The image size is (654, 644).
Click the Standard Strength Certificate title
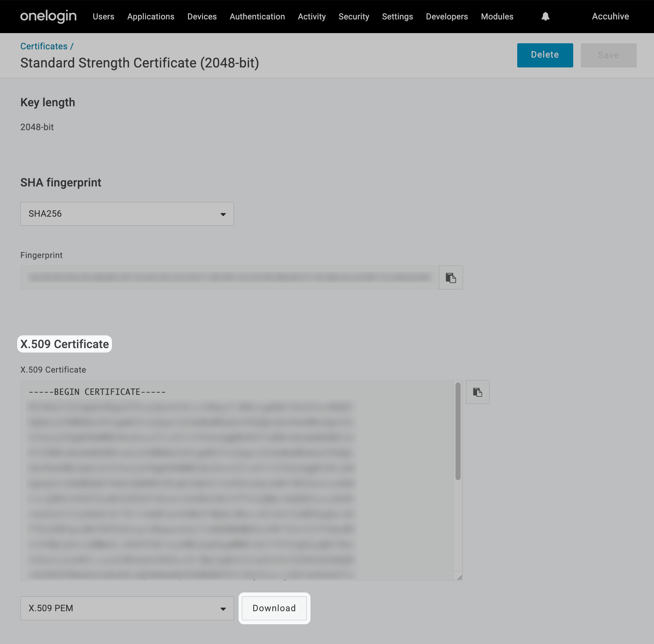coord(140,63)
